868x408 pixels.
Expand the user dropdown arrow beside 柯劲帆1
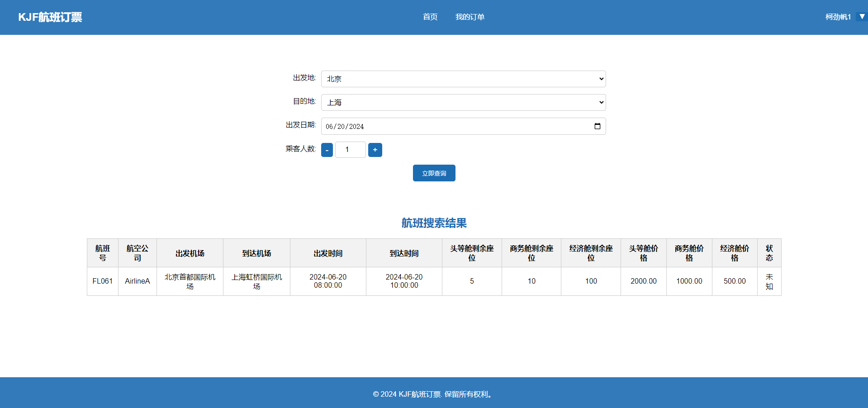coord(862,17)
